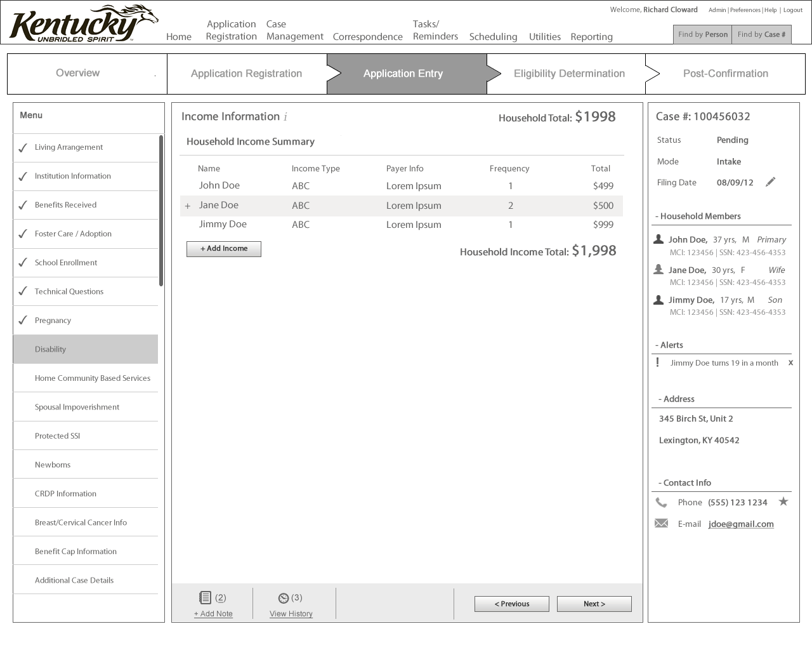Image resolution: width=812 pixels, height=650 pixels.
Task: Open Breast/Cervical Cancer Info
Action: [86, 522]
